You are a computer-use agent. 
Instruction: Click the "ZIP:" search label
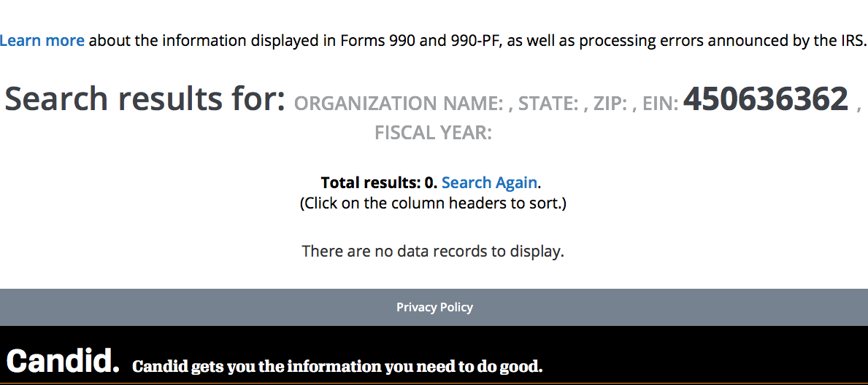point(610,104)
